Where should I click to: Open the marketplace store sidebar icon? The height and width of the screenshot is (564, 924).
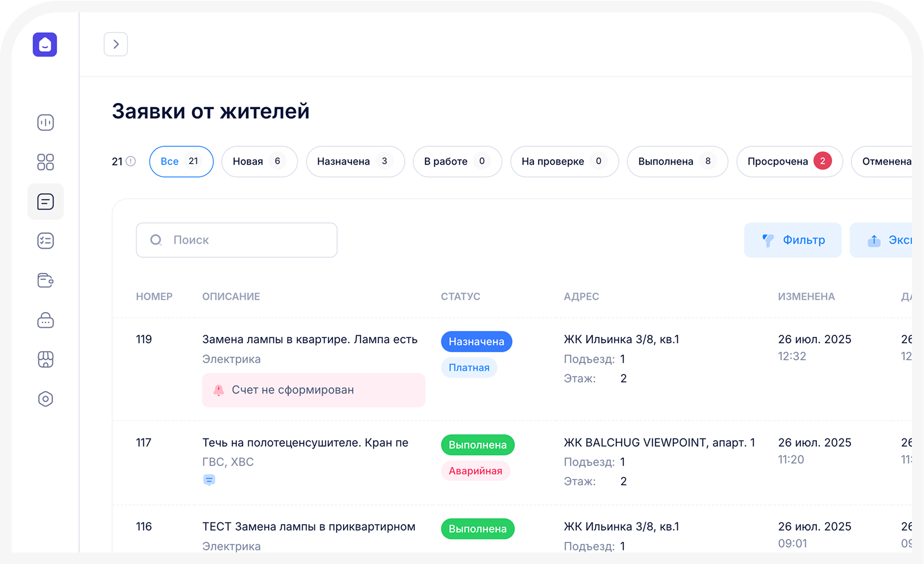(x=45, y=359)
